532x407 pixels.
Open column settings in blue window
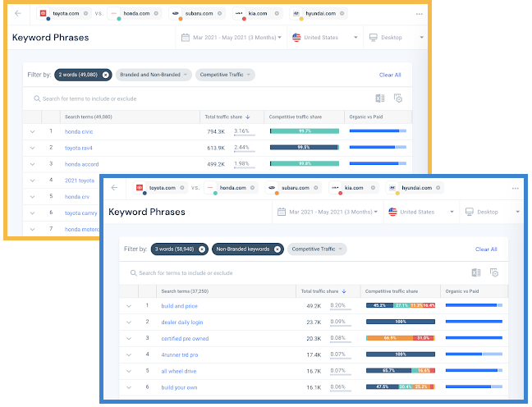494,272
